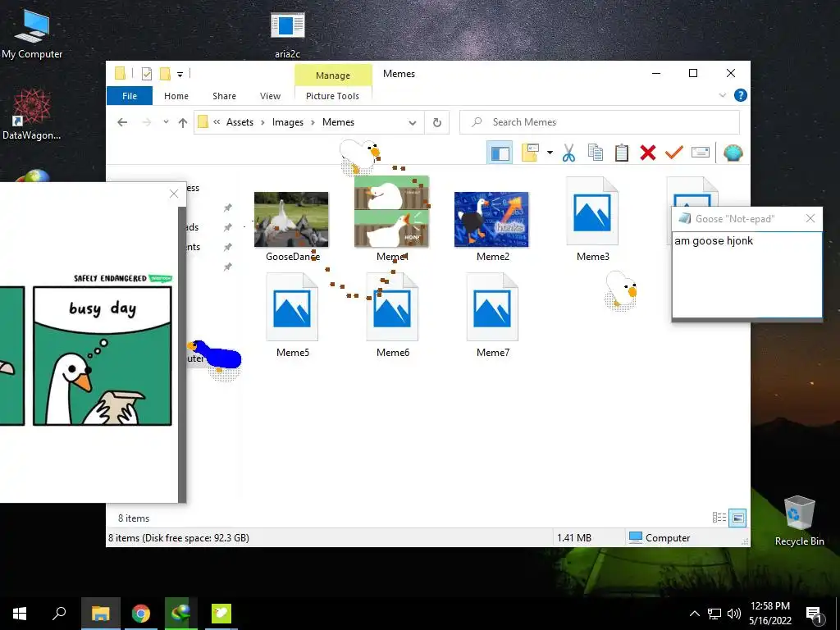Click the Paste clipboard icon
This screenshot has height=630, width=840.
pos(622,153)
